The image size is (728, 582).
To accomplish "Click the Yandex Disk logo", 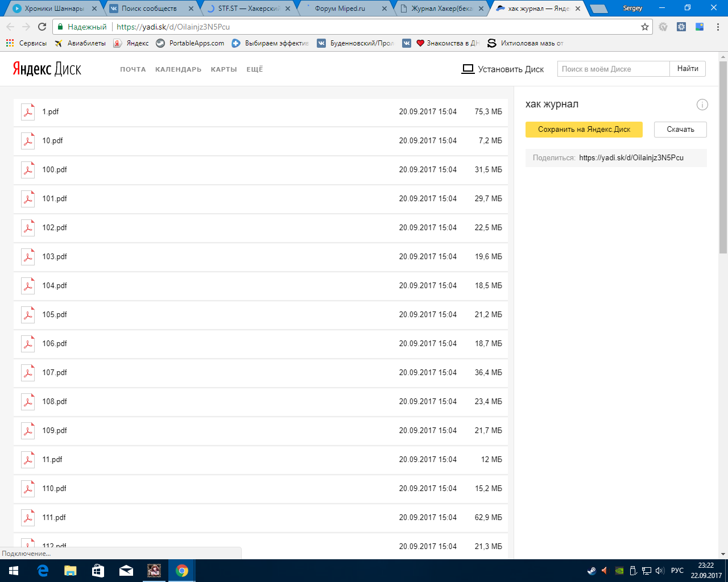I will 47,69.
